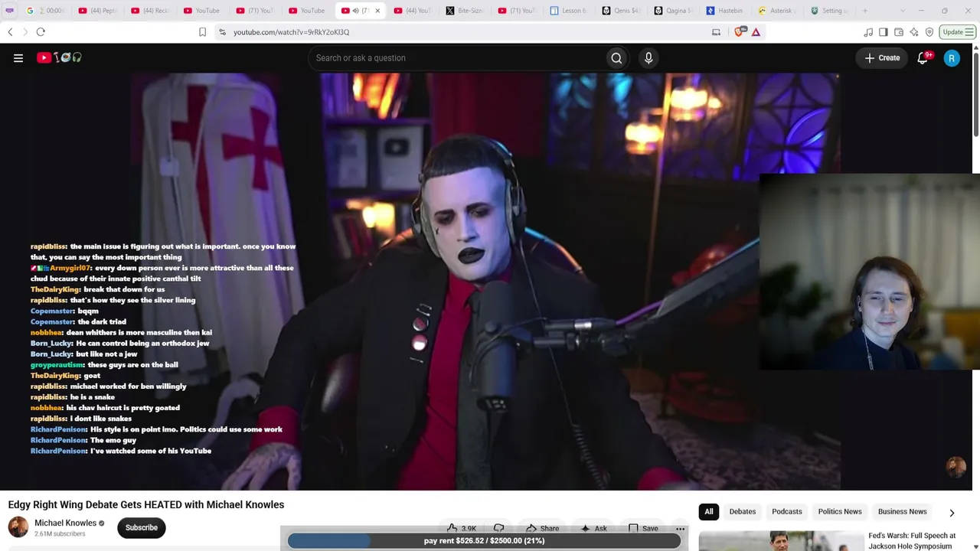Subscribe to Michael Knowles channel
The height and width of the screenshot is (551, 980).
pyautogui.click(x=141, y=527)
